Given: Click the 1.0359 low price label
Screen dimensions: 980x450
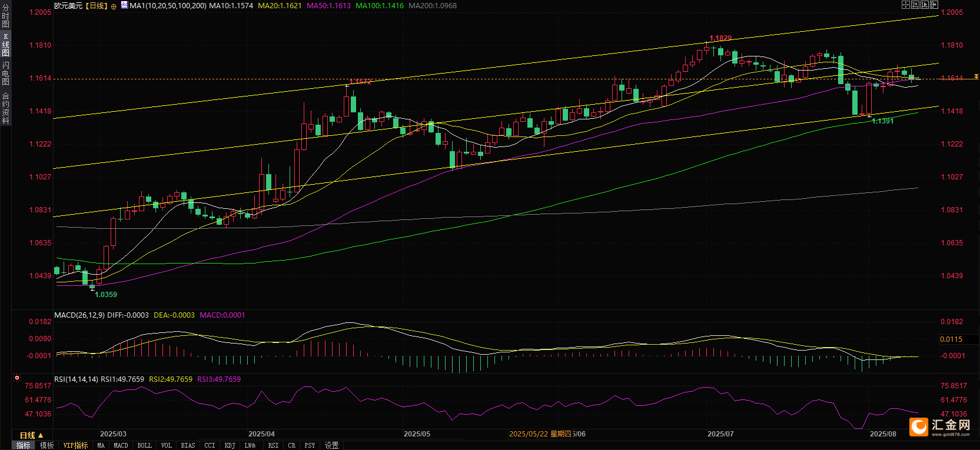Looking at the screenshot, I should 106,295.
